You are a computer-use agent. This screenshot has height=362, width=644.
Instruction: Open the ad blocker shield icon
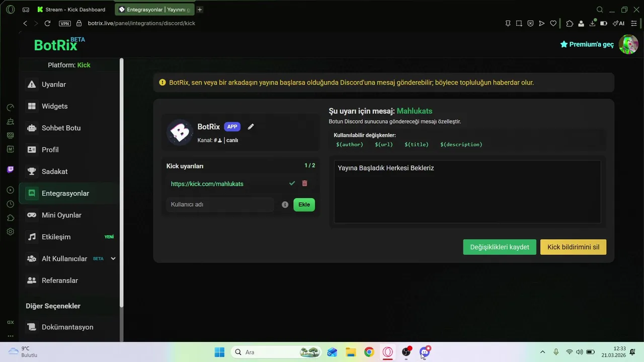[530, 23]
